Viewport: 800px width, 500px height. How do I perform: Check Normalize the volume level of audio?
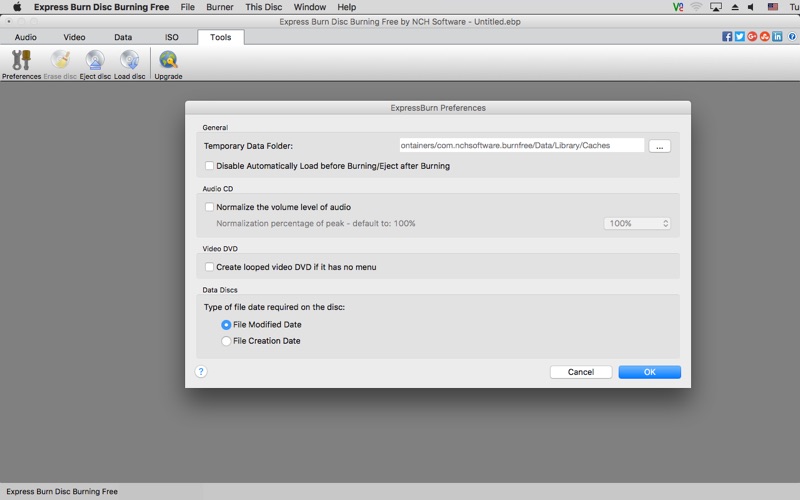[x=209, y=207]
